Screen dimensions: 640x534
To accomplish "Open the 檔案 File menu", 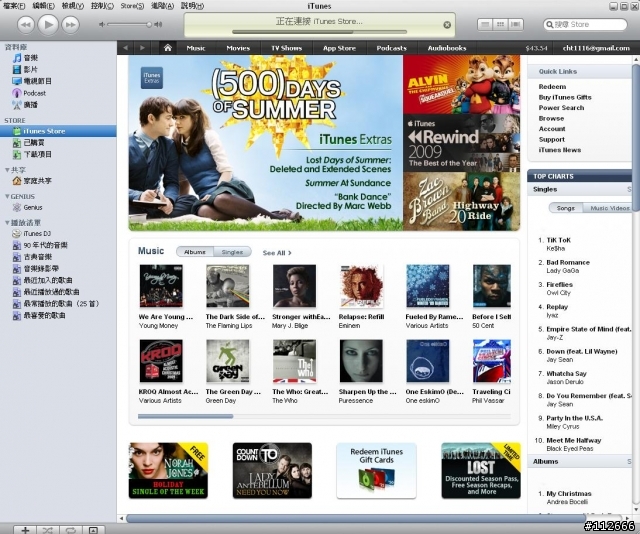I will (14, 6).
